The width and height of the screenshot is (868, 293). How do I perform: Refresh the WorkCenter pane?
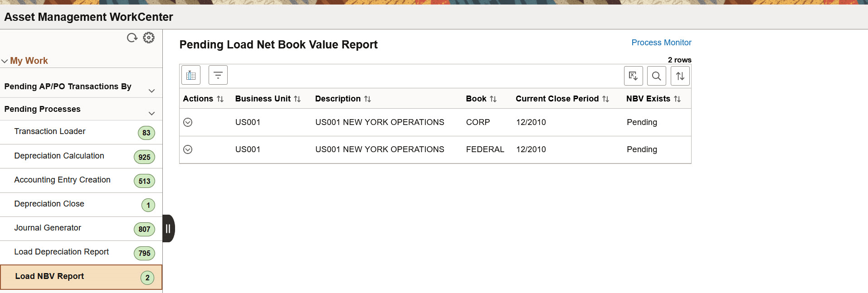point(132,38)
